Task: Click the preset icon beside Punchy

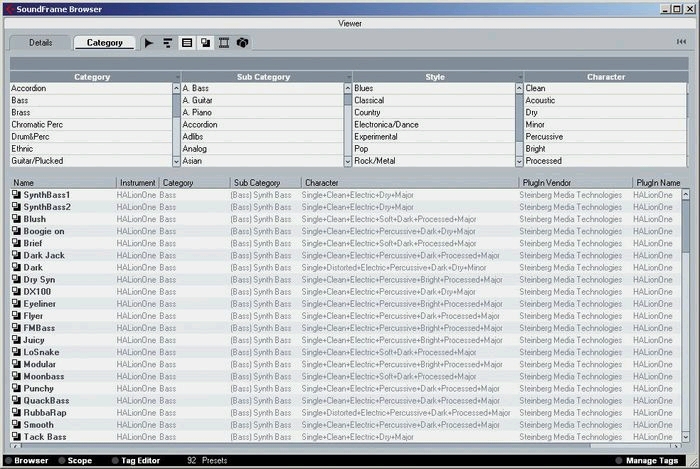Action: [17, 387]
